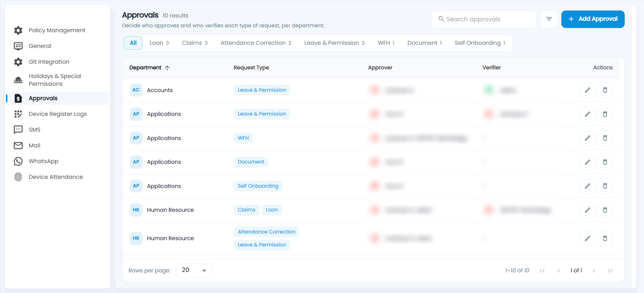This screenshot has width=644, height=293.
Task: Click the Self Onboarding tag
Action: click(x=258, y=186)
